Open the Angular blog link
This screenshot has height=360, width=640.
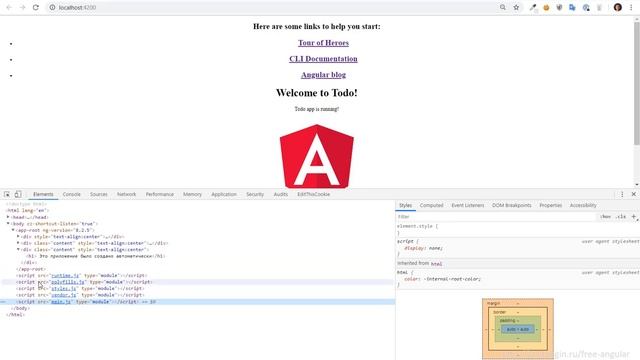(323, 75)
